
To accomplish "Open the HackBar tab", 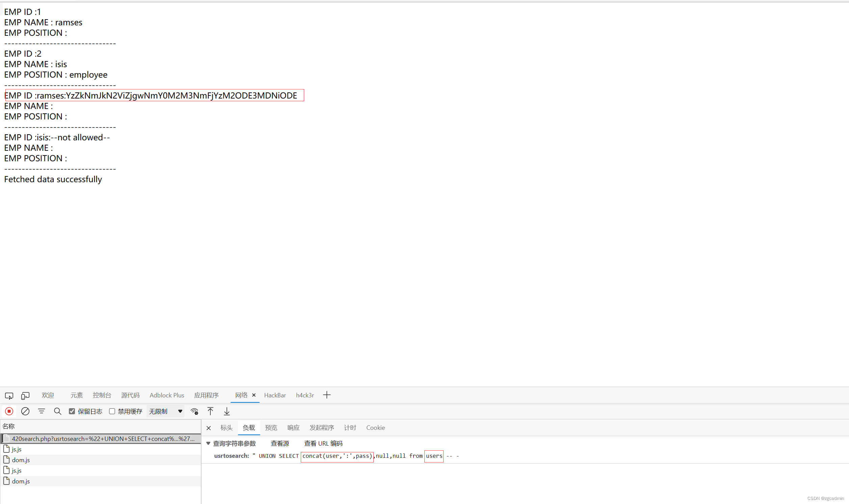I will tap(275, 395).
